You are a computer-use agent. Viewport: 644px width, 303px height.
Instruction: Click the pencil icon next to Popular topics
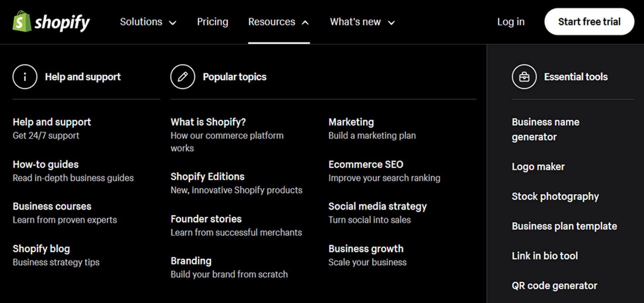[183, 76]
